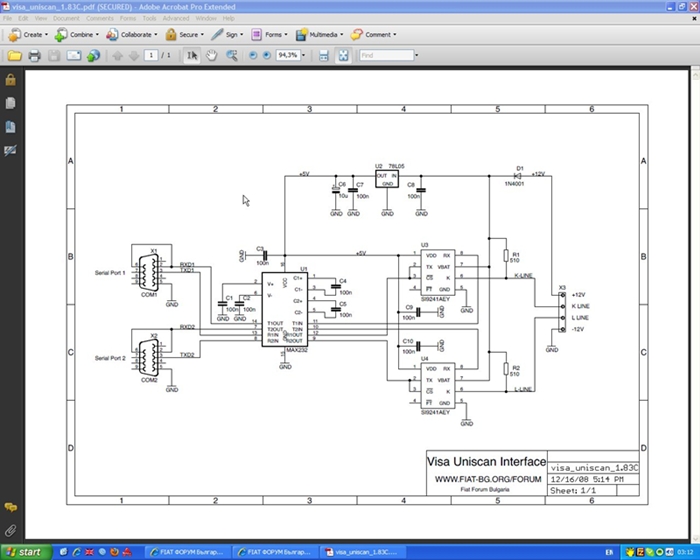Open the Secure dropdown menu

click(x=184, y=34)
